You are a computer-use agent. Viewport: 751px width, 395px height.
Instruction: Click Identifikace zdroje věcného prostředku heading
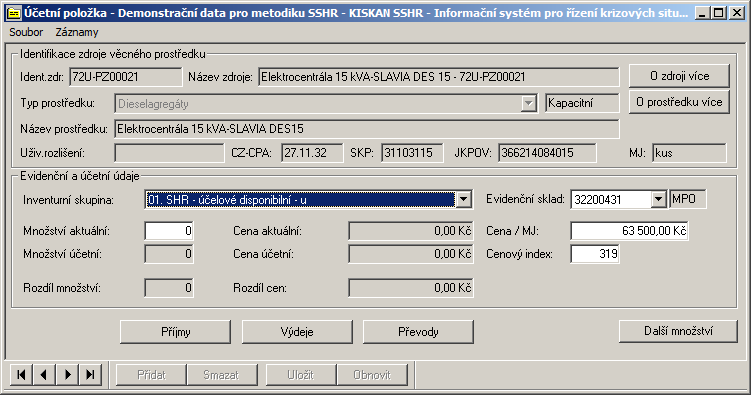[113, 54]
